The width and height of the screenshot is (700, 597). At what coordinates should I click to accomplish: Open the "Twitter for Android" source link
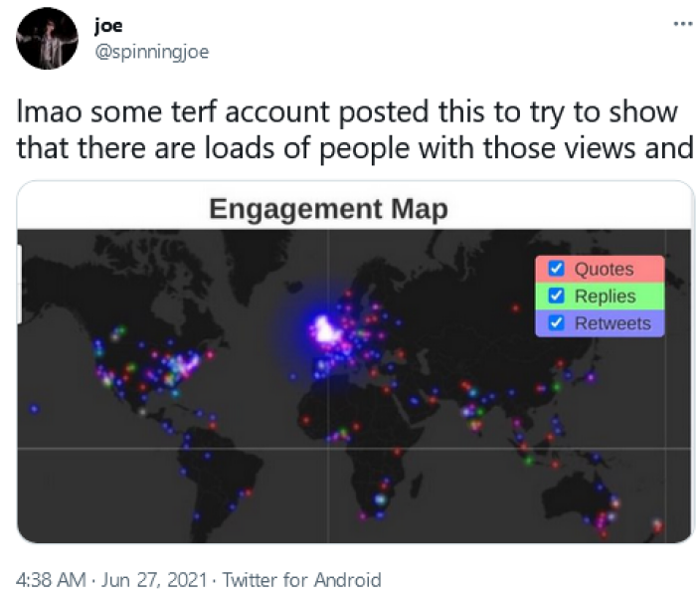click(x=301, y=579)
